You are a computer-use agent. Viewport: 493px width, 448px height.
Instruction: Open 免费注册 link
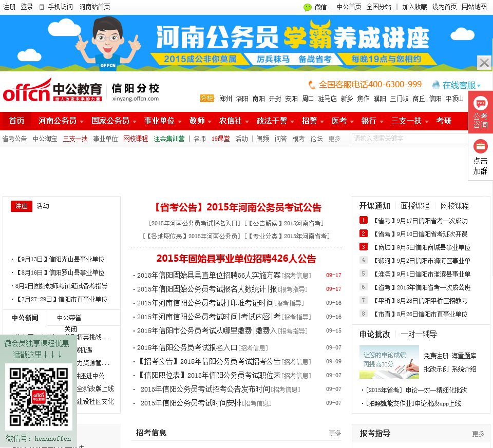click(436, 356)
